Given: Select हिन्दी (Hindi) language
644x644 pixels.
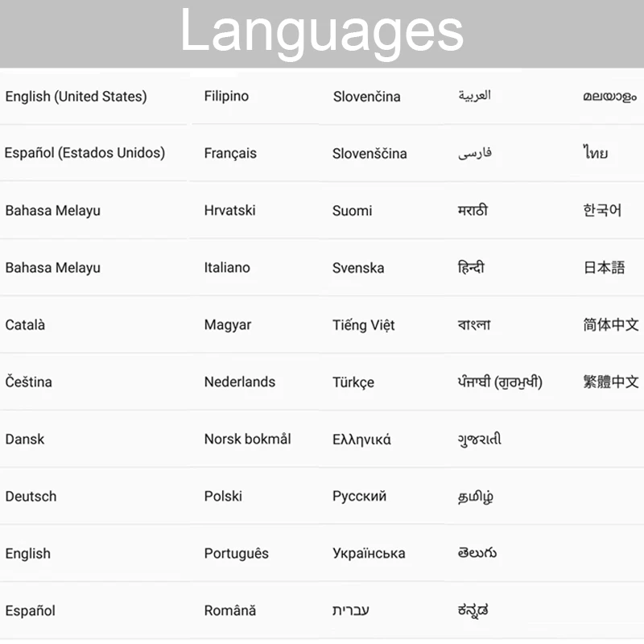Looking at the screenshot, I should [471, 267].
